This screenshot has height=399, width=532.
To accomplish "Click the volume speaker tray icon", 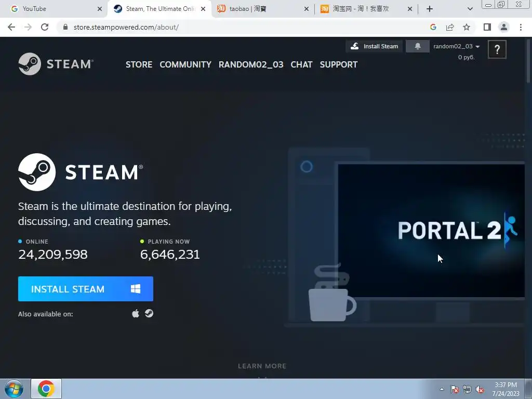I will click(480, 389).
